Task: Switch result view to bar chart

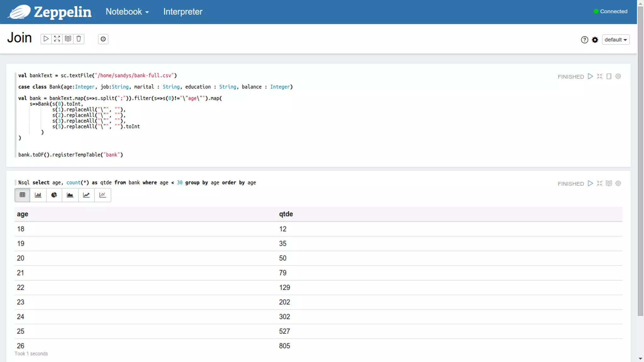Action: pos(38,195)
